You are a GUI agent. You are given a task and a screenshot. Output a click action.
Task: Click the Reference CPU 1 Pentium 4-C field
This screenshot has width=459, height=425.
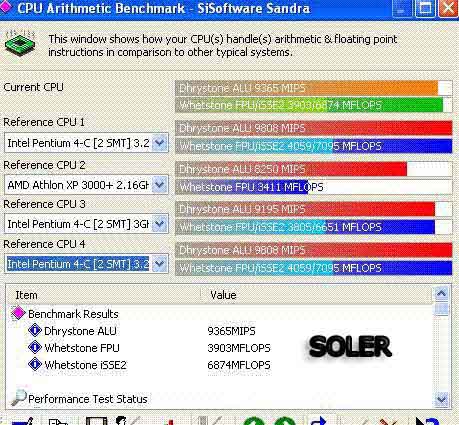coord(86,143)
